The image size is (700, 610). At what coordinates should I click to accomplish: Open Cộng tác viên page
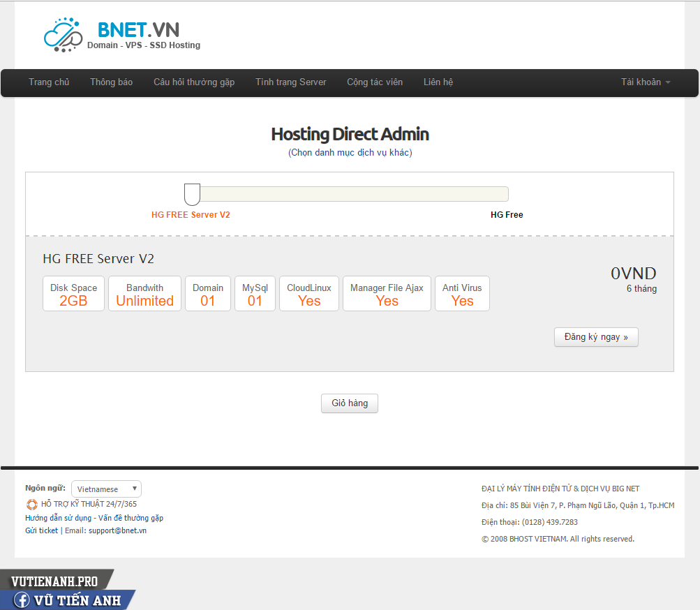pyautogui.click(x=375, y=82)
